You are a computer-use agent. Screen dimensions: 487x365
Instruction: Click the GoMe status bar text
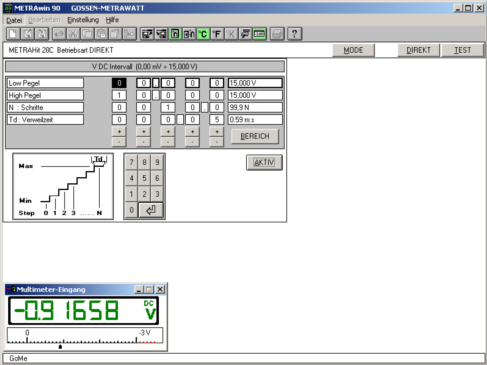(x=18, y=358)
